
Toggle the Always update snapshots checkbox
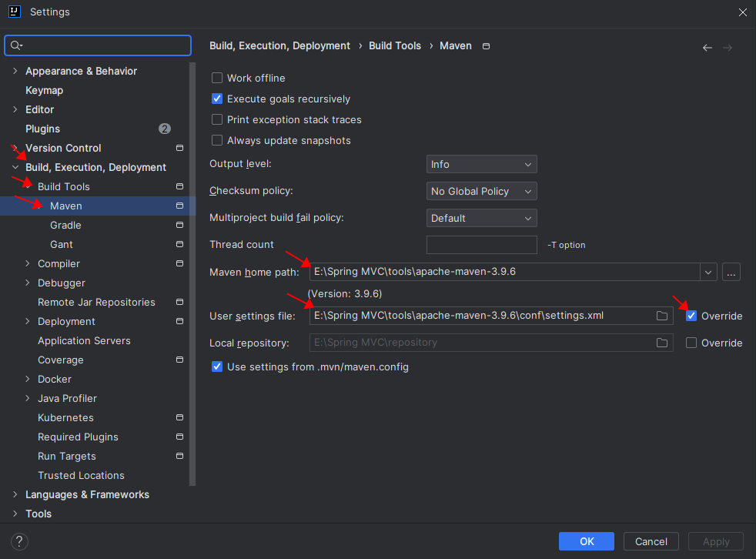[x=217, y=140]
